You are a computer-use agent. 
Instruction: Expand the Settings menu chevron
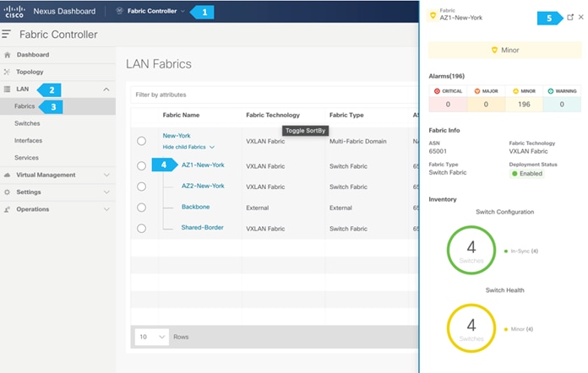(x=106, y=192)
